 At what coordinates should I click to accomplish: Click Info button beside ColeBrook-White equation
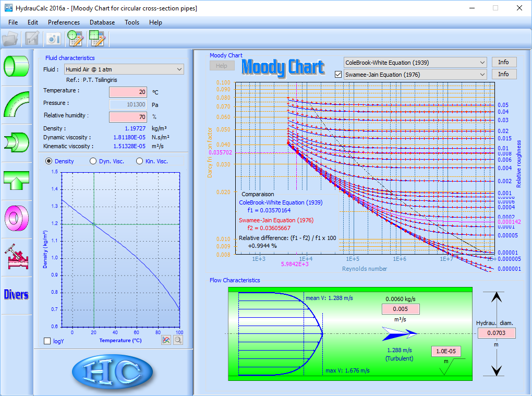click(503, 62)
